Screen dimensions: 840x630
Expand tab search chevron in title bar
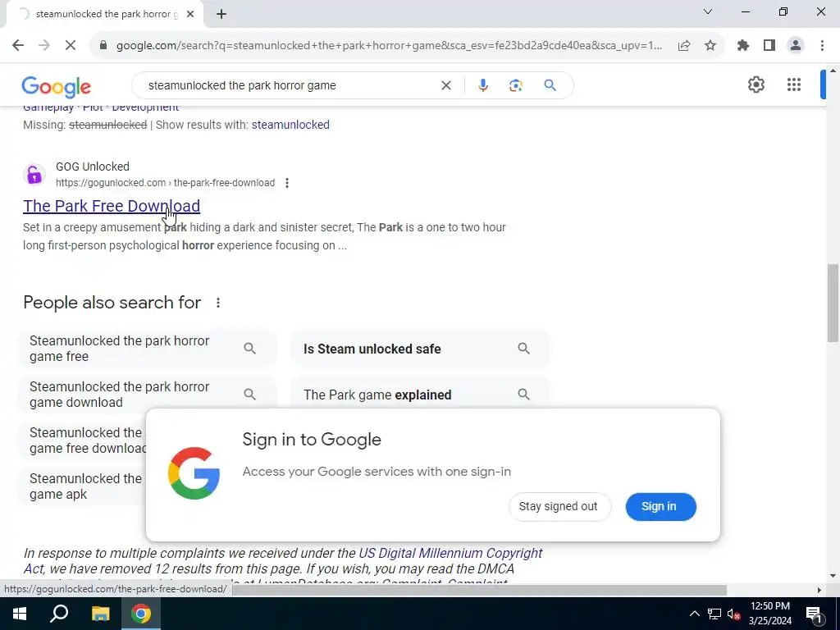(708, 11)
